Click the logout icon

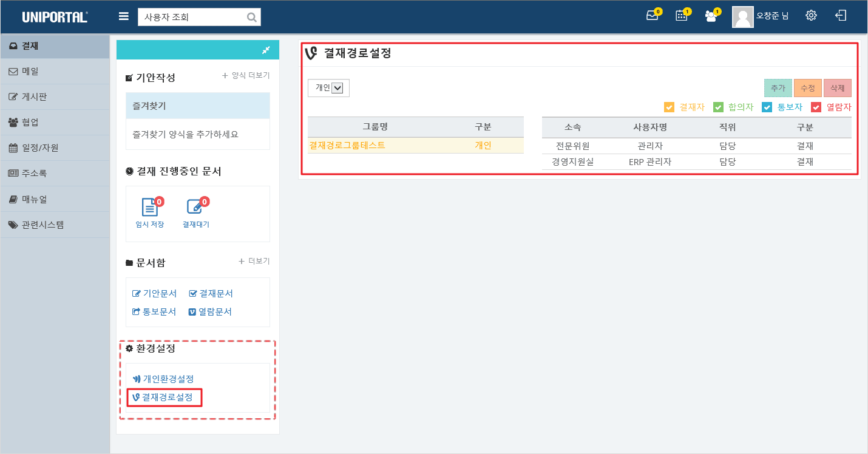841,16
